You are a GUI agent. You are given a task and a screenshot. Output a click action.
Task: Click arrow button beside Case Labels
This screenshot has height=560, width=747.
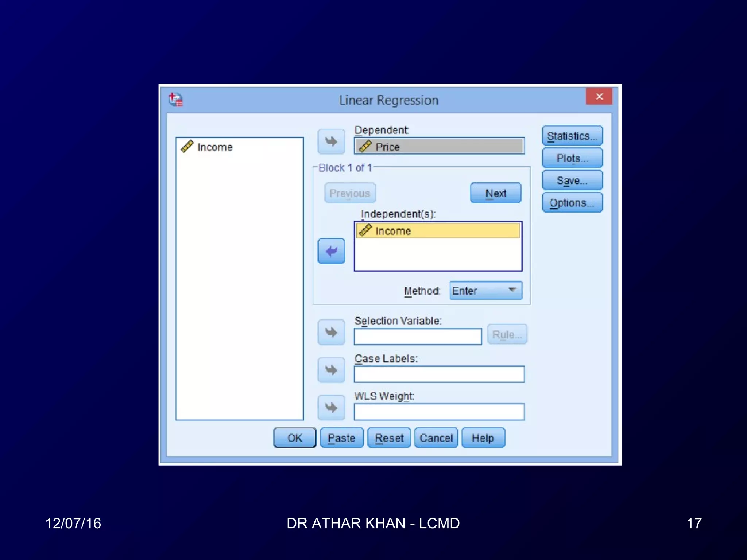point(331,370)
